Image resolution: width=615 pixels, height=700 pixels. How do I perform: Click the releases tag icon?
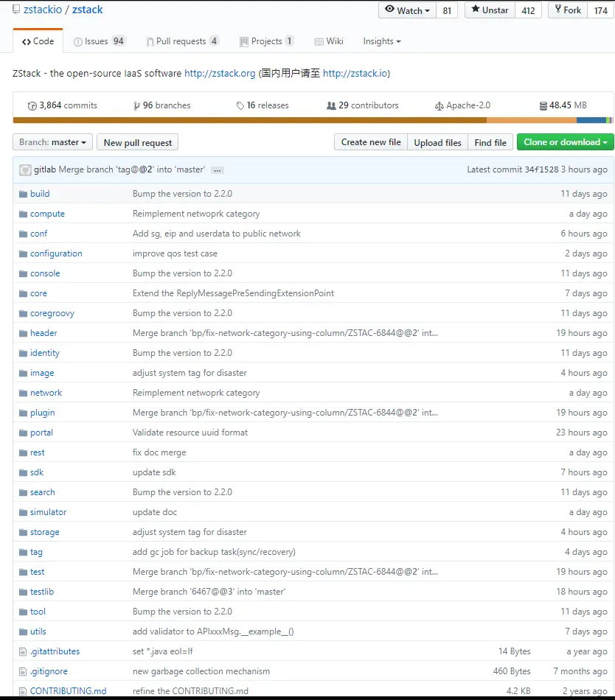click(240, 106)
